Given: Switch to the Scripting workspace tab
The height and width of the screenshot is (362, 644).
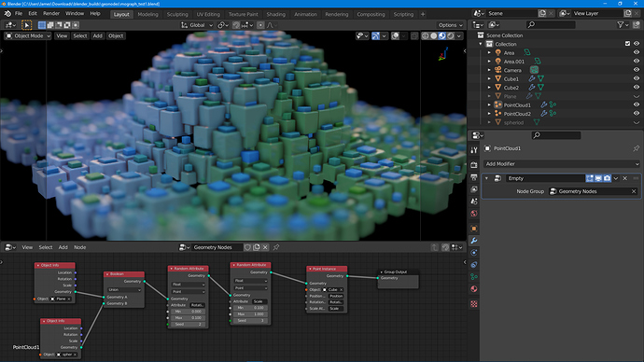Looking at the screenshot, I should pos(403,14).
